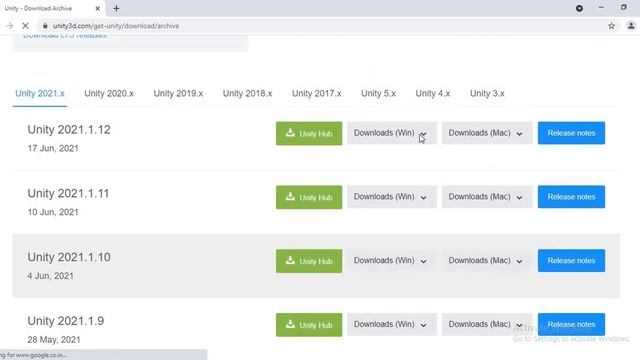Expand Downloads (Mac) for Unity 2021.1.9
The width and height of the screenshot is (640, 360).
[487, 324]
